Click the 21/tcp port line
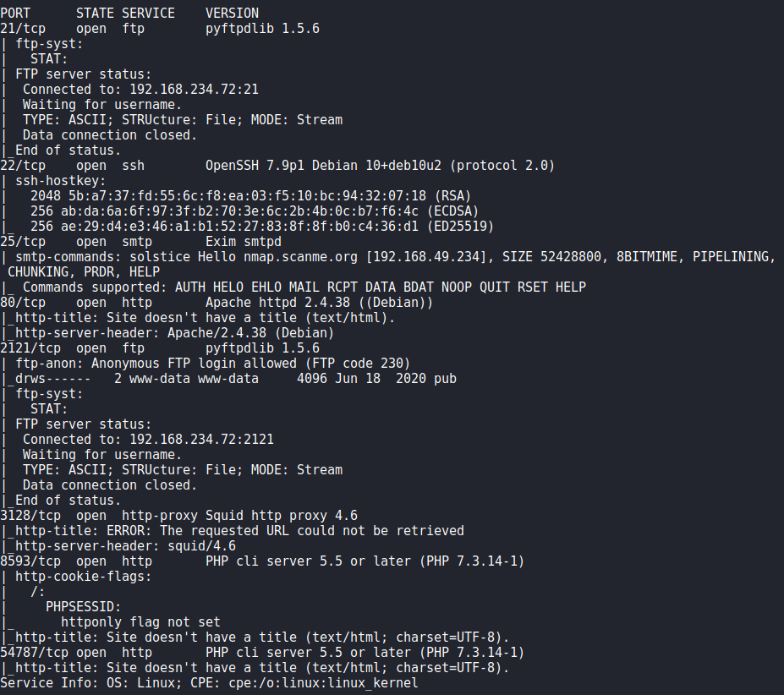The width and height of the screenshot is (784, 695). tap(160, 29)
